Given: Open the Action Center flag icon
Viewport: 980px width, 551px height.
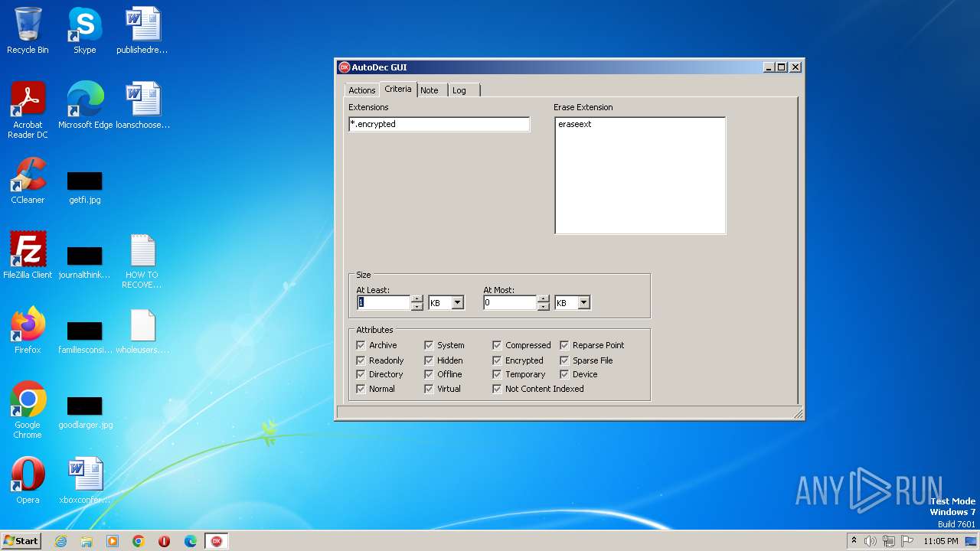Looking at the screenshot, I should coord(907,541).
